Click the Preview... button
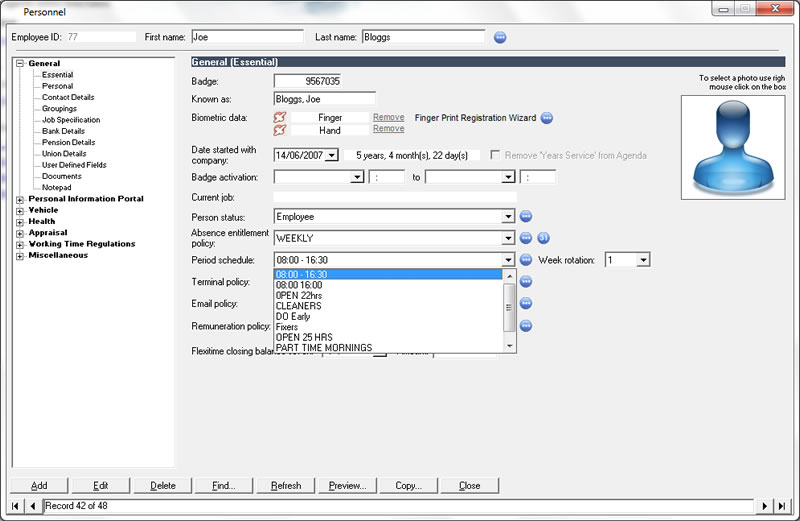 coord(347,485)
